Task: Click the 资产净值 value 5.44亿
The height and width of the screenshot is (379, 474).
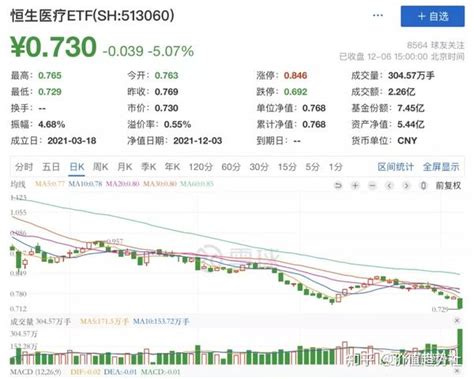Action: click(411, 124)
